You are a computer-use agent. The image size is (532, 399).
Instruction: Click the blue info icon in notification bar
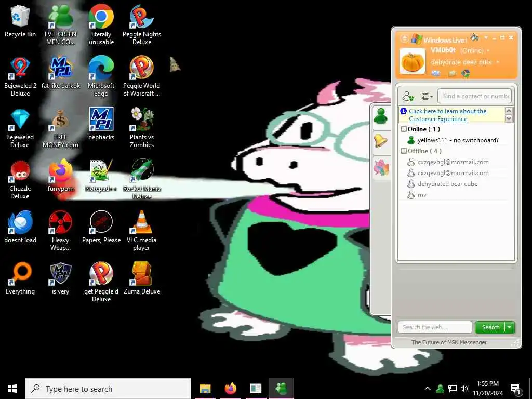[x=403, y=111]
